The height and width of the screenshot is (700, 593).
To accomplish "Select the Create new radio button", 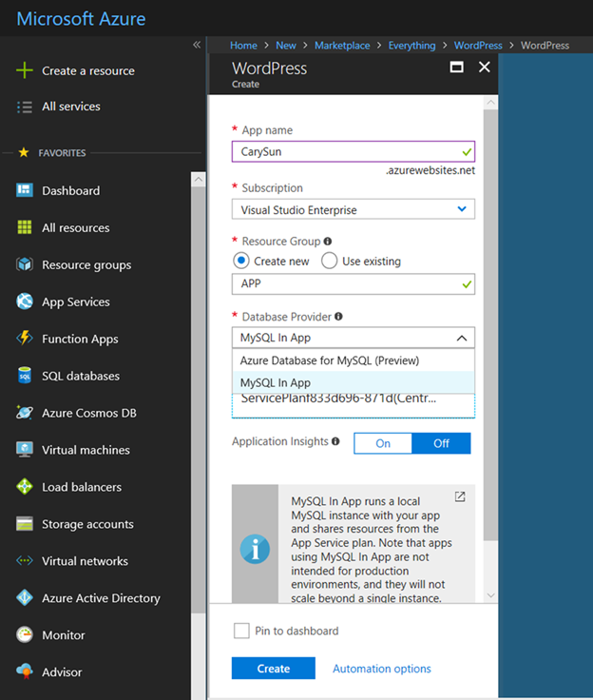I will point(241,261).
